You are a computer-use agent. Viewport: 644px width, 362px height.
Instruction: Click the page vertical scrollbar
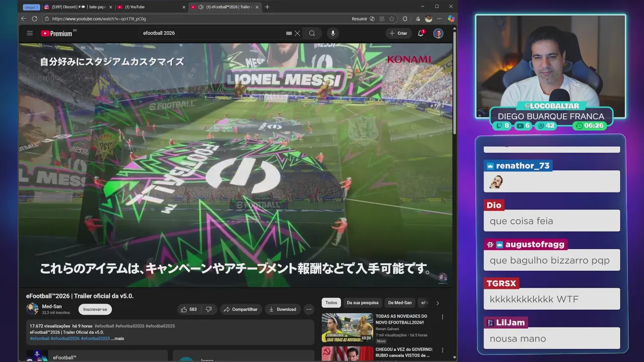pos(455,83)
